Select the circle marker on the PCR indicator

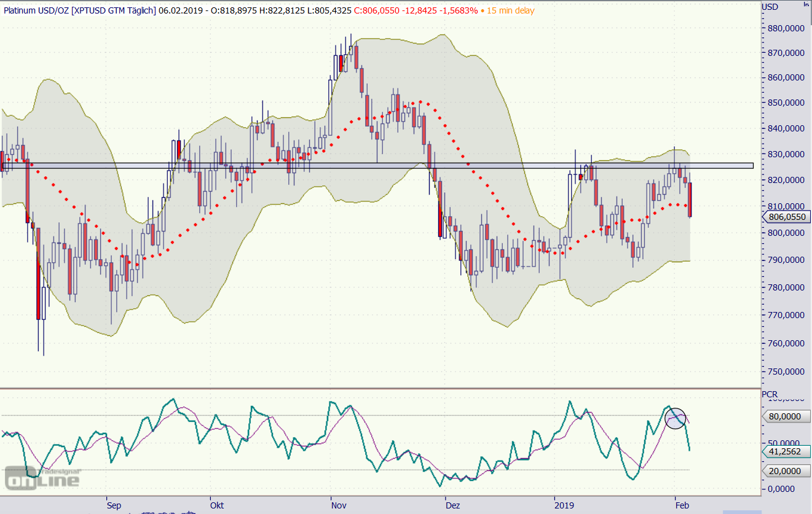[x=675, y=418]
